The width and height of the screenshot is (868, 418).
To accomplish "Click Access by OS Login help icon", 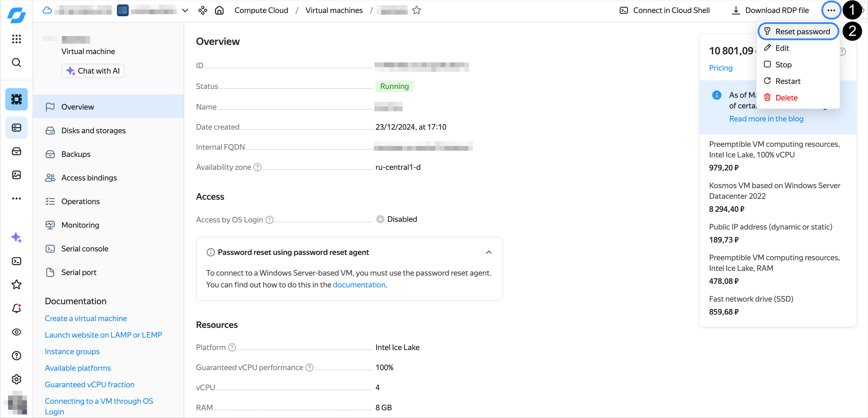I will [269, 220].
